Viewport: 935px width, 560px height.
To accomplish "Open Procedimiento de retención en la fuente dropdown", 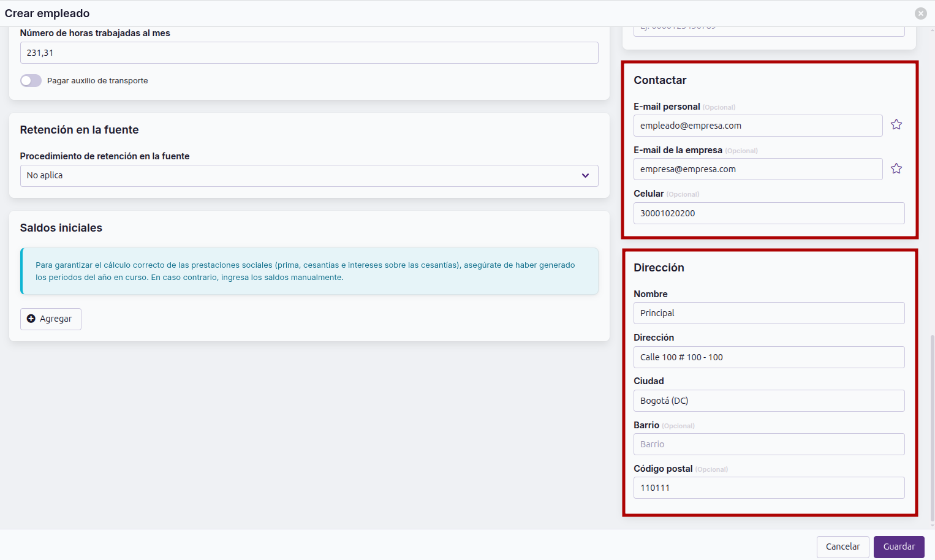I will (309, 176).
